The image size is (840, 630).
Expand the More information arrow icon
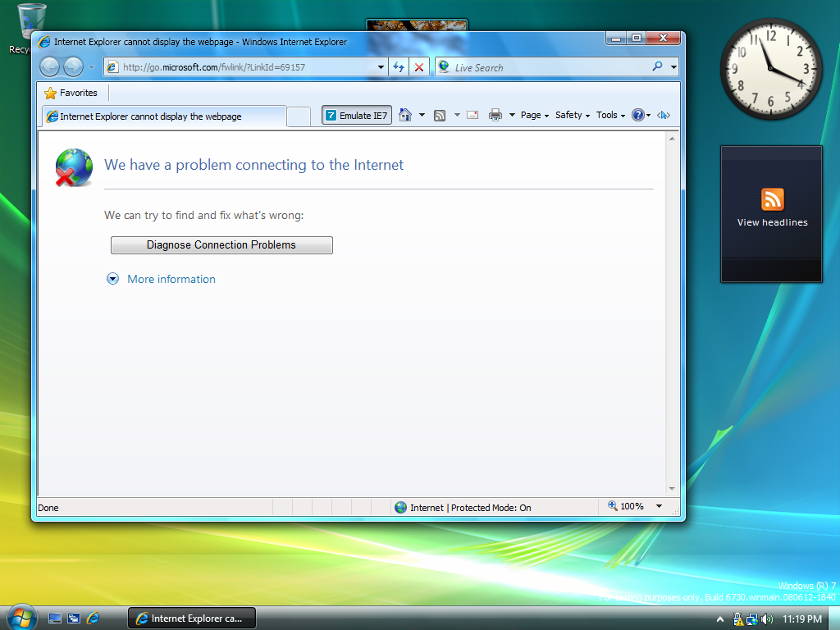(x=112, y=279)
